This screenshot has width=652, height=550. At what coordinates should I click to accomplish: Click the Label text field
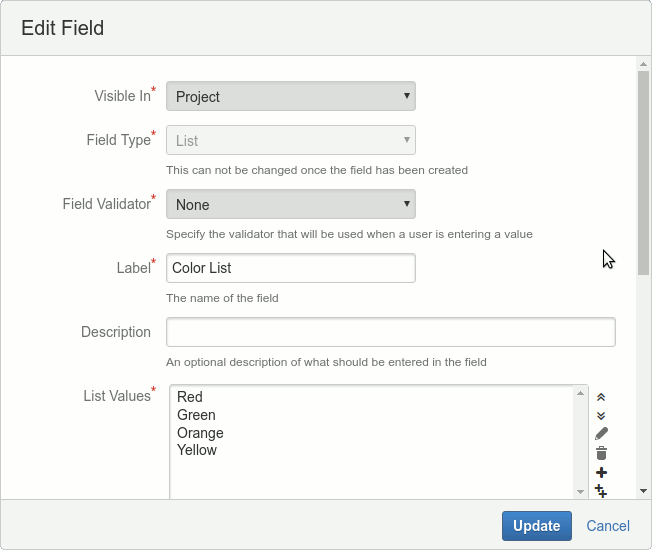point(290,268)
